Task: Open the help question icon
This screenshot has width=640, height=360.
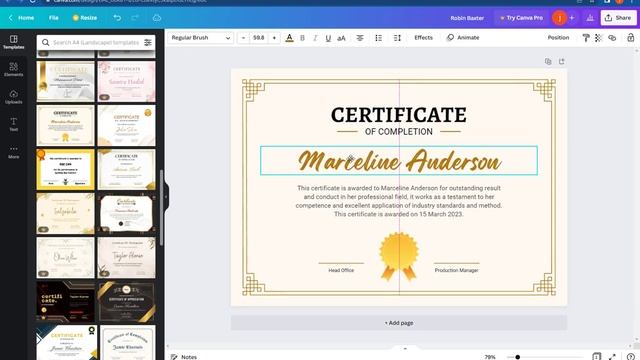Action: pos(630,357)
